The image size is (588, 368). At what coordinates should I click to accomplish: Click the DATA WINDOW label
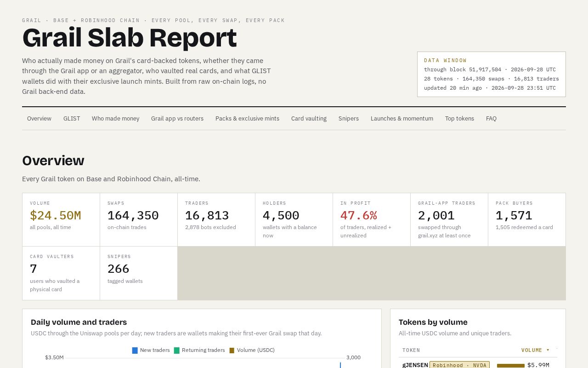point(445,60)
